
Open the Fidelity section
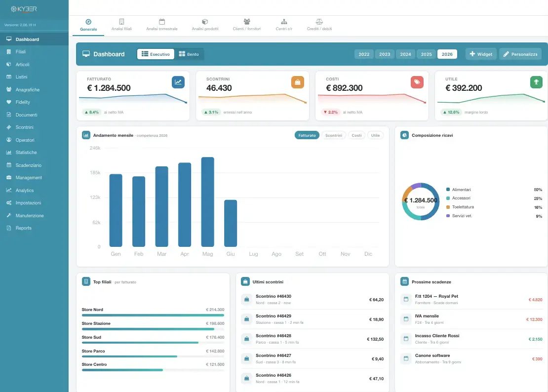click(34, 102)
